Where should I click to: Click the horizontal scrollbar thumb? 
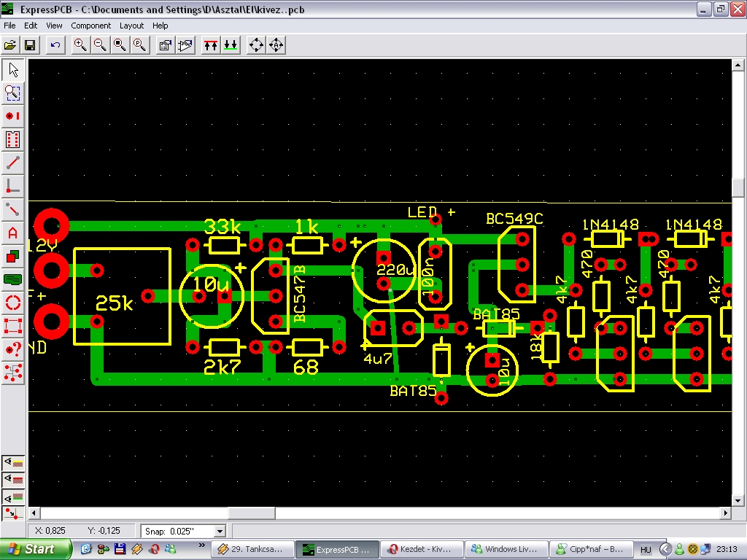pos(251,513)
